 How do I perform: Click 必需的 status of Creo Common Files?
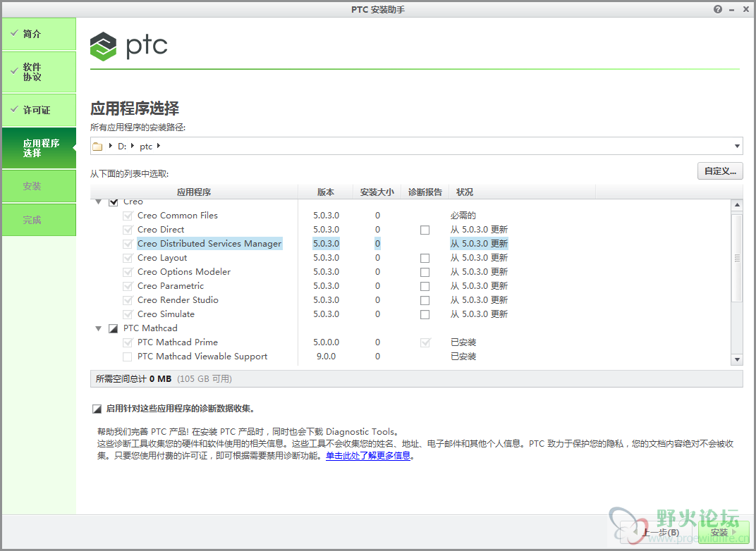(x=463, y=216)
